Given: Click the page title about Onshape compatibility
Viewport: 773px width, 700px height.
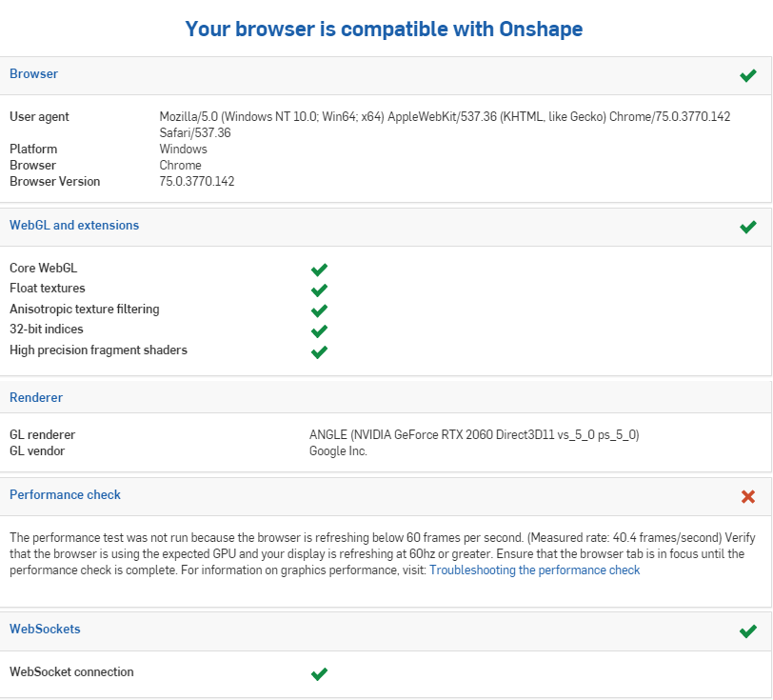Looking at the screenshot, I should [384, 29].
